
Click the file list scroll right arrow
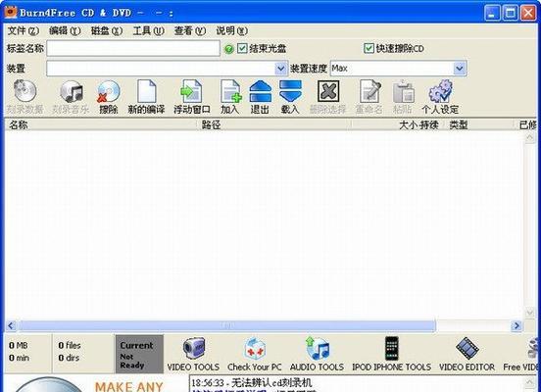pos(516,325)
